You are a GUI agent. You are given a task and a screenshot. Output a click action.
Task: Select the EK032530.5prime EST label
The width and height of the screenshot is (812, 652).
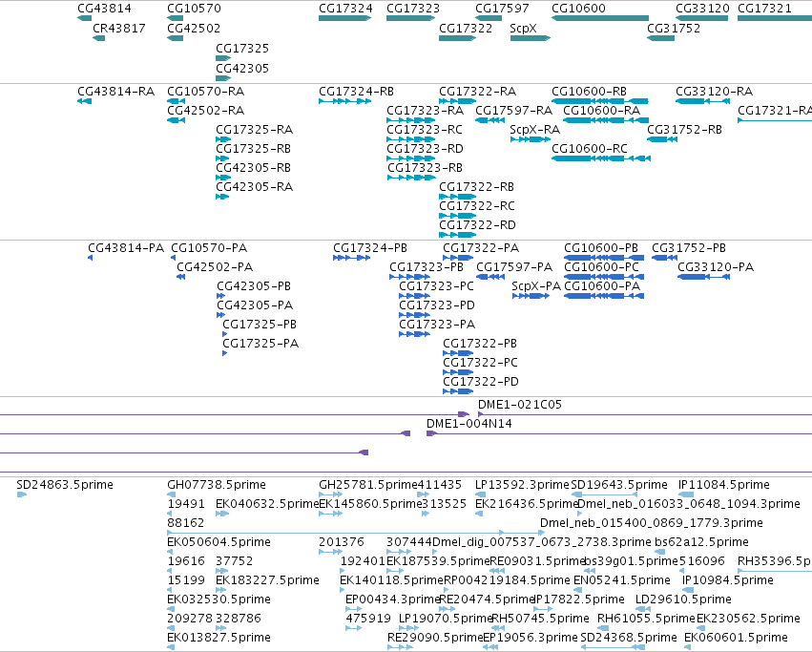click(x=219, y=599)
